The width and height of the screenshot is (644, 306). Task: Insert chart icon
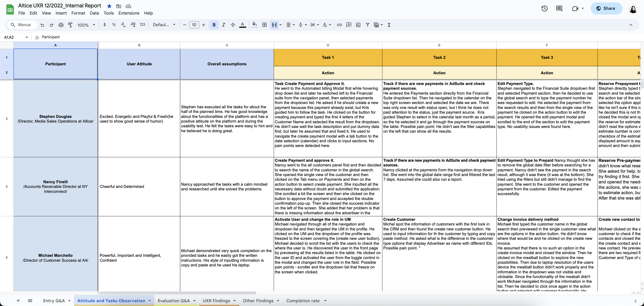point(358,25)
